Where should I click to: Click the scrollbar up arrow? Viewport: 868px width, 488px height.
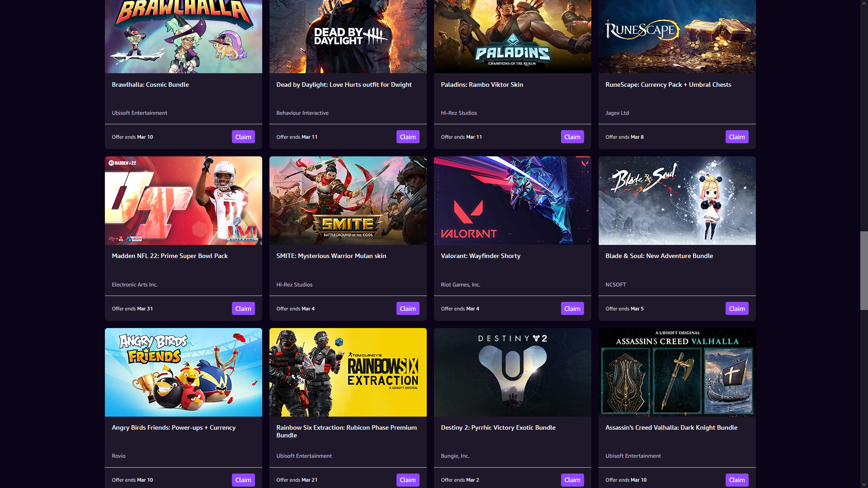click(864, 4)
